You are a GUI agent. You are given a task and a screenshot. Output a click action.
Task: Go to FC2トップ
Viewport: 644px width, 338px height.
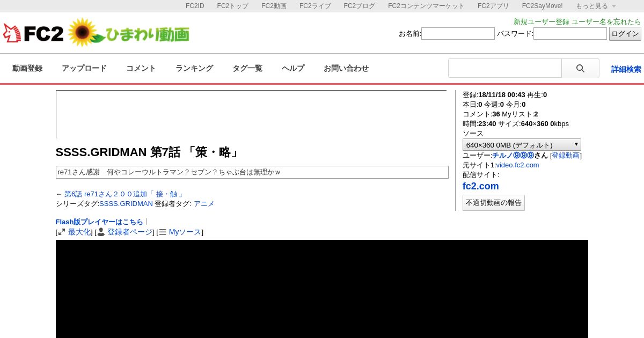(x=232, y=6)
